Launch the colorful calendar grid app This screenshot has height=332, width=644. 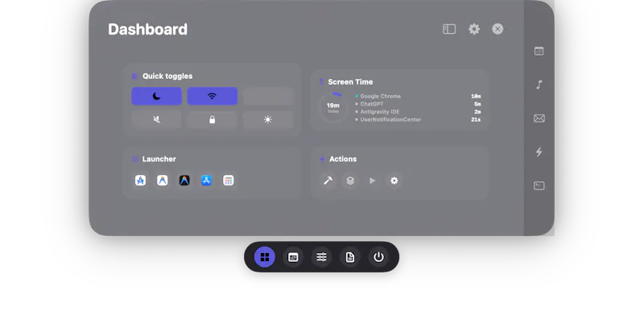click(x=229, y=181)
